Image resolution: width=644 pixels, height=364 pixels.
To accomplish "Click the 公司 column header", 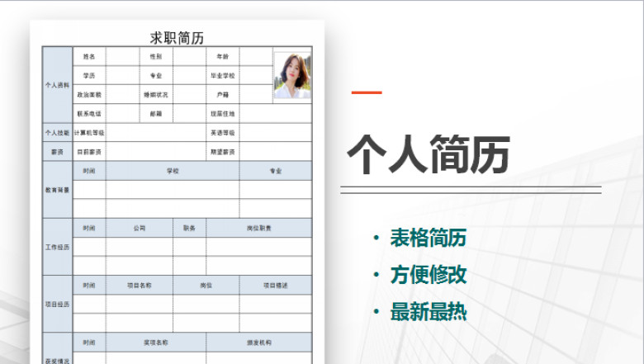I will point(140,228).
